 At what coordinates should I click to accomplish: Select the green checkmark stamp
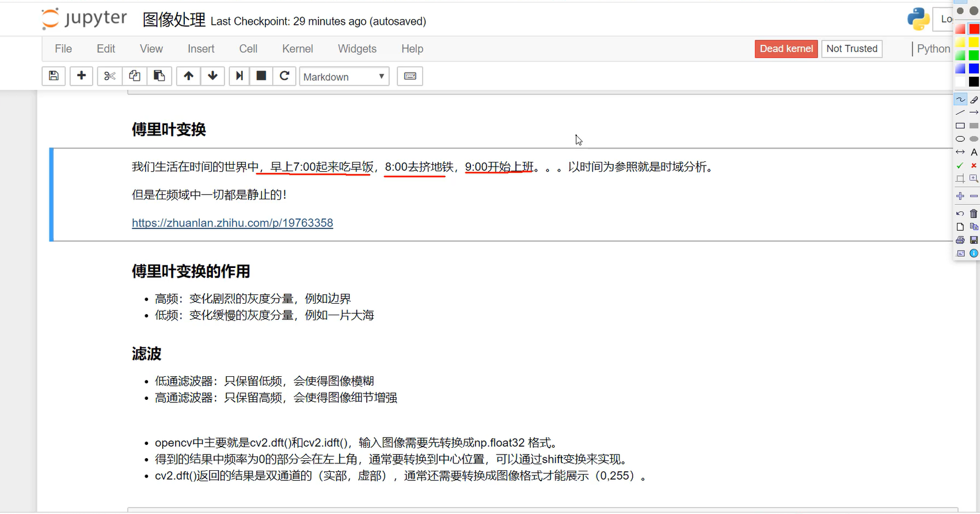pos(960,165)
